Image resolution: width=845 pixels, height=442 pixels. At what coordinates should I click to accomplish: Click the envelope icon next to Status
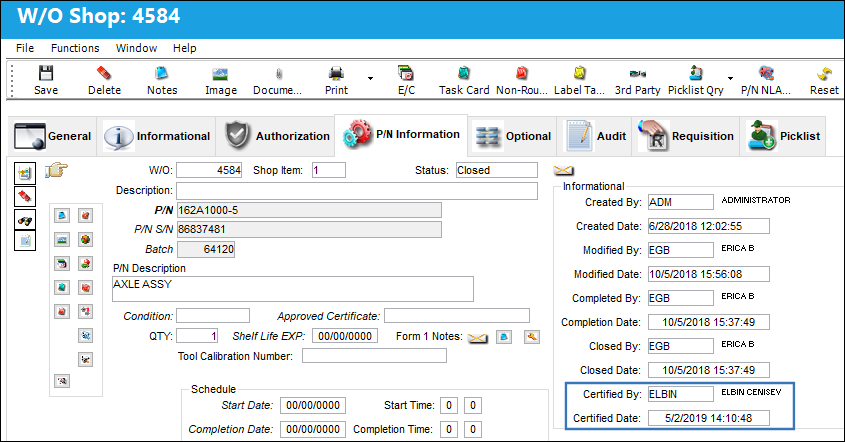(563, 170)
